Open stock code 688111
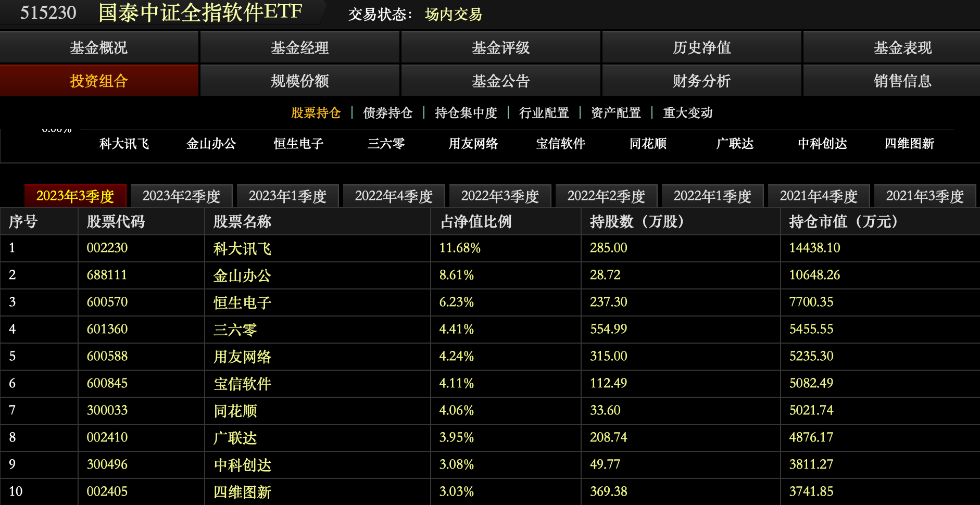This screenshot has height=505, width=980. [107, 275]
